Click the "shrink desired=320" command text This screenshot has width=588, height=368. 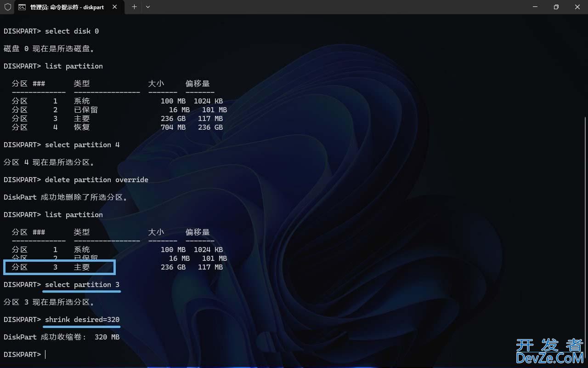pos(82,320)
